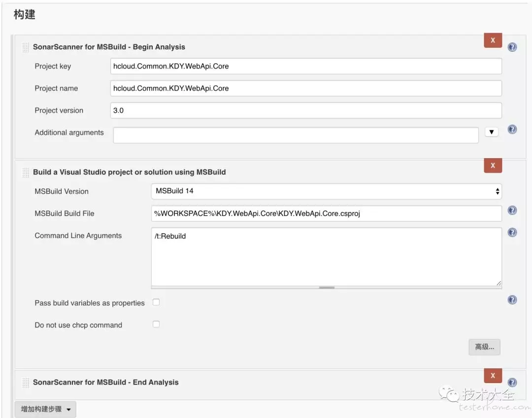Remove the Build Visual Studio project step
532x418 pixels.
pos(493,166)
